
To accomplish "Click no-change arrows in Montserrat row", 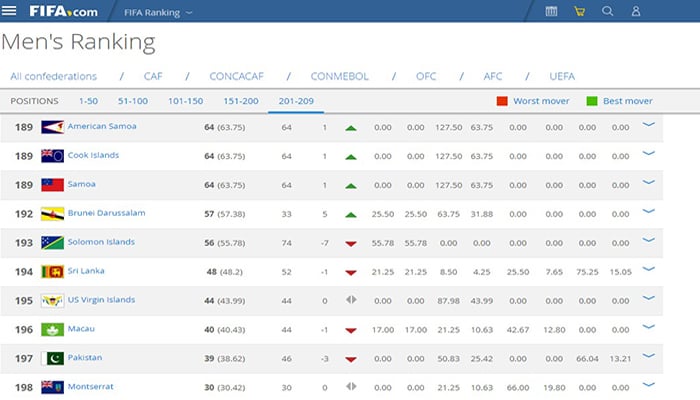I will (x=351, y=387).
